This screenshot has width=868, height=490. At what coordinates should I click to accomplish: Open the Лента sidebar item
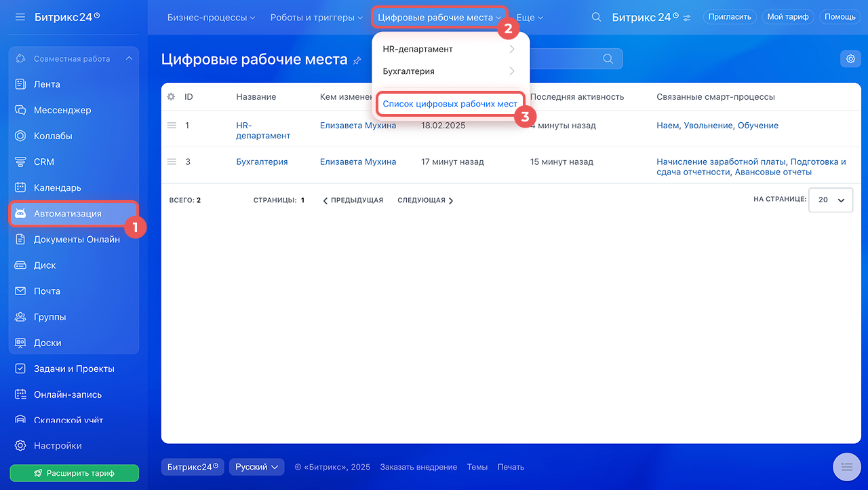pyautogui.click(x=73, y=84)
